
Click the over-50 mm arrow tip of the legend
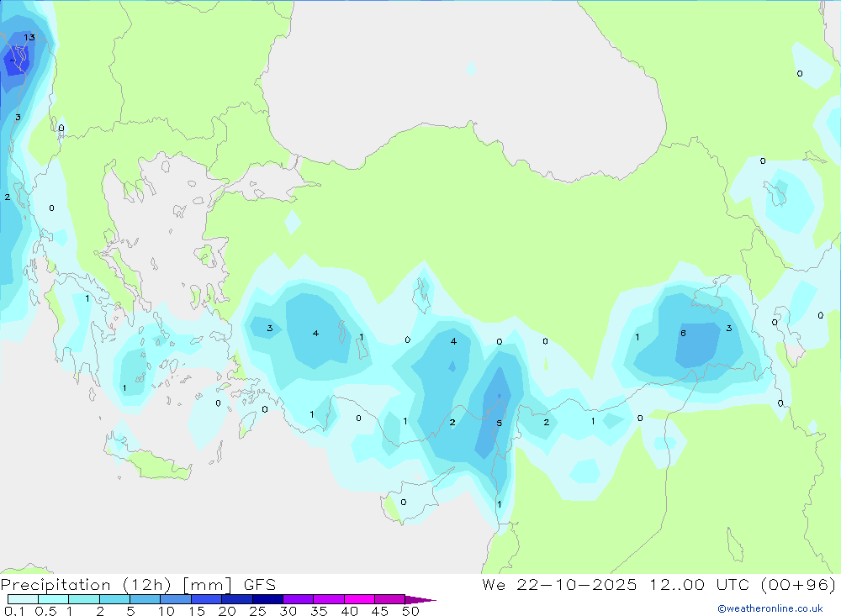(x=420, y=599)
